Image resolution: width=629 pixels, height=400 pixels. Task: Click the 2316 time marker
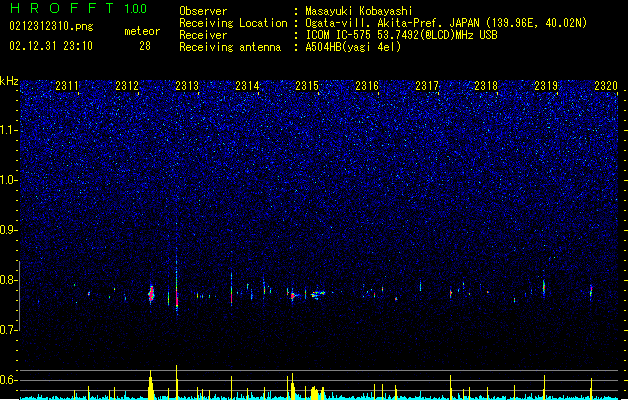click(367, 86)
